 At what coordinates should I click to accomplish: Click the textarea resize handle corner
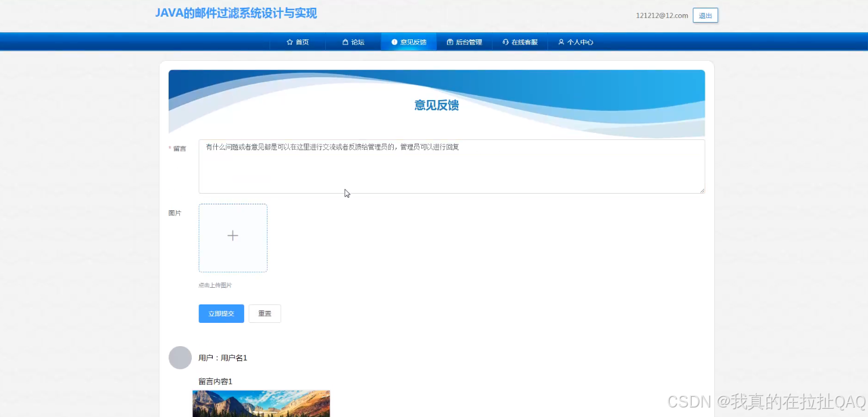pos(702,190)
